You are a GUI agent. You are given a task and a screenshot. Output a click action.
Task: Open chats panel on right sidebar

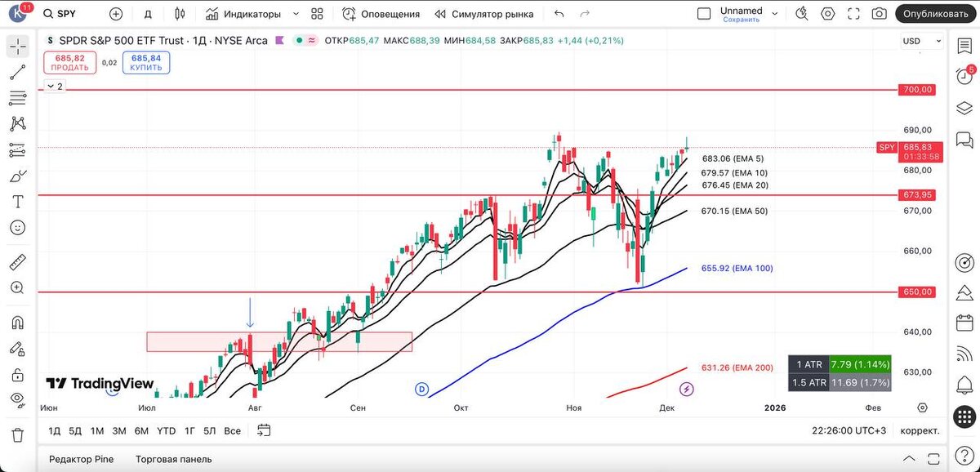pyautogui.click(x=964, y=139)
